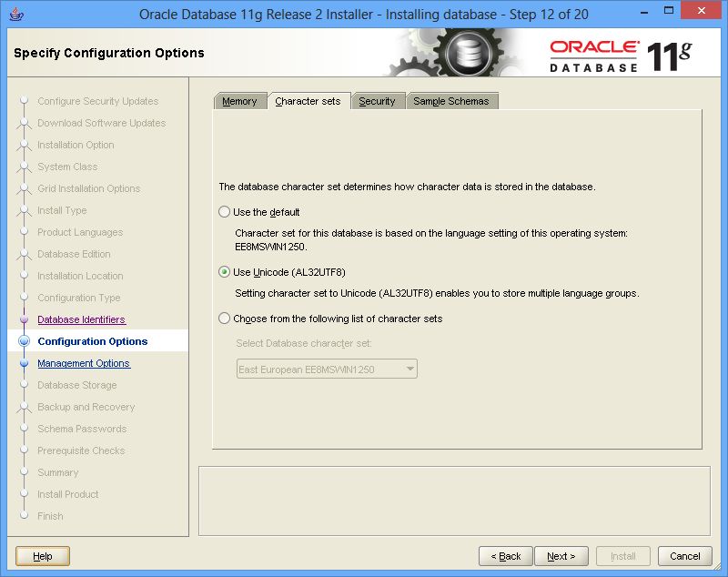Screen dimensions: 728x577
Task: Click the Database Identifiers step bullet
Action: (x=25, y=319)
